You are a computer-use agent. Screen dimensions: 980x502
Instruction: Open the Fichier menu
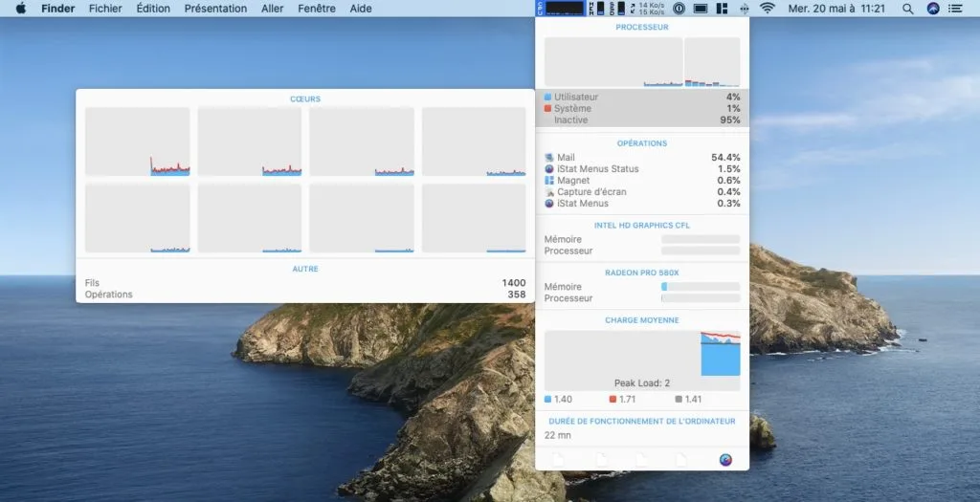tap(105, 8)
